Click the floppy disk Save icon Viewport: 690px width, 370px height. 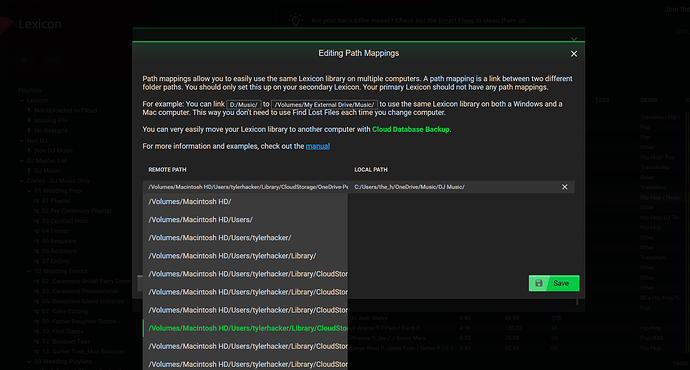[x=539, y=283]
